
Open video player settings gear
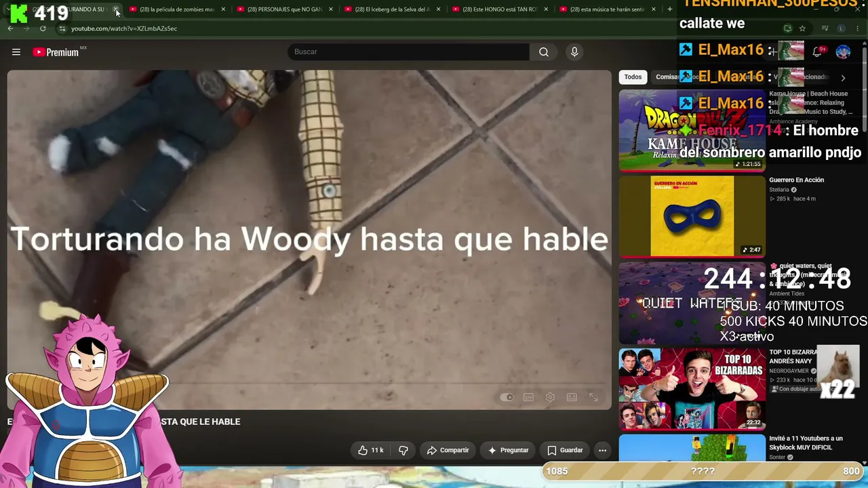tap(550, 397)
